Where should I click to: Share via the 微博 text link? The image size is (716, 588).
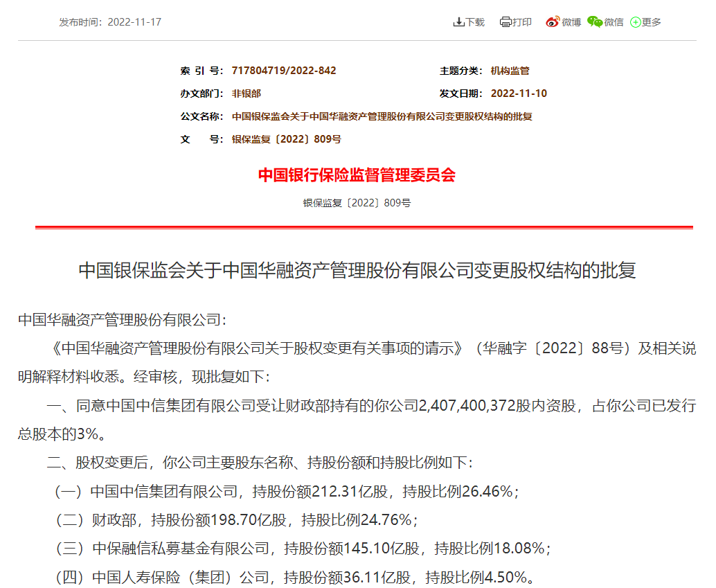point(571,22)
